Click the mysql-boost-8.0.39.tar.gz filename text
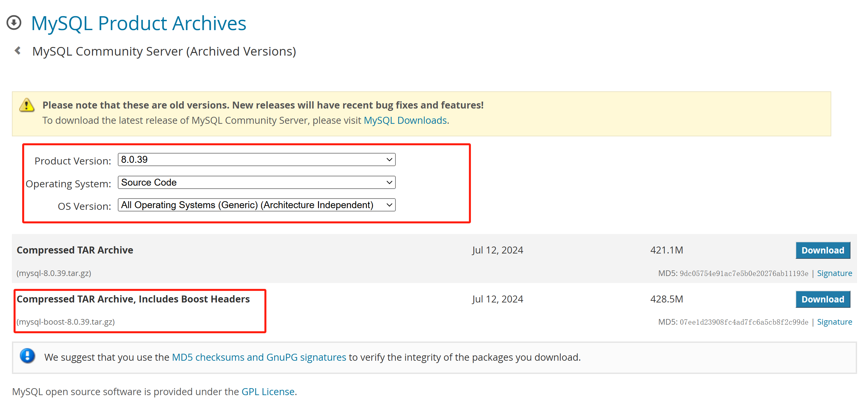Screen dimensions: 868x412 click(x=66, y=322)
